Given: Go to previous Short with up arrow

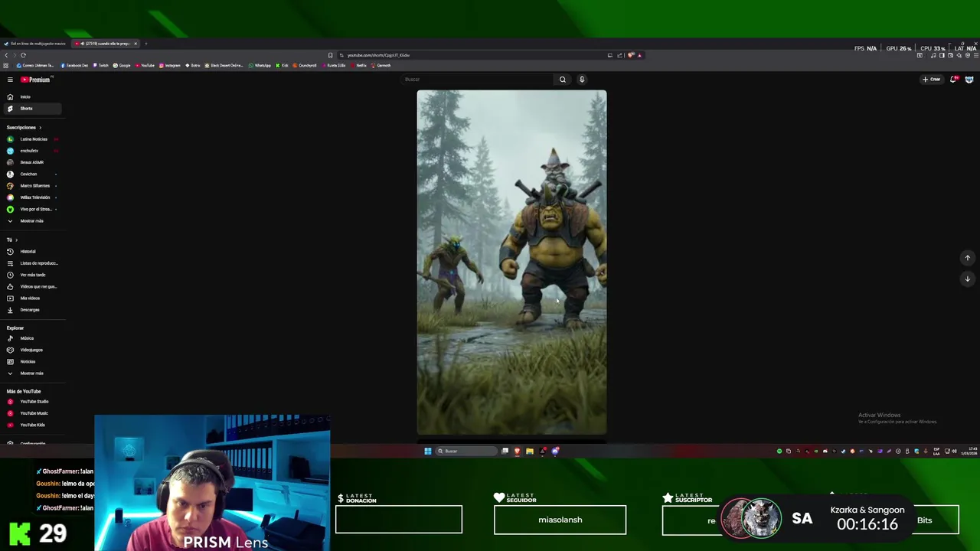Looking at the screenshot, I should 968,258.
